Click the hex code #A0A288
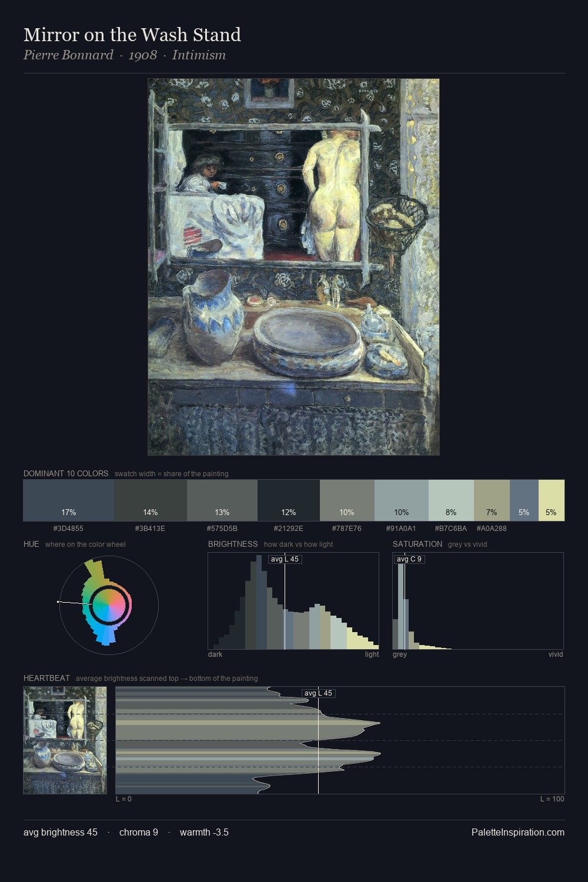The width and height of the screenshot is (588, 882). coord(492,529)
